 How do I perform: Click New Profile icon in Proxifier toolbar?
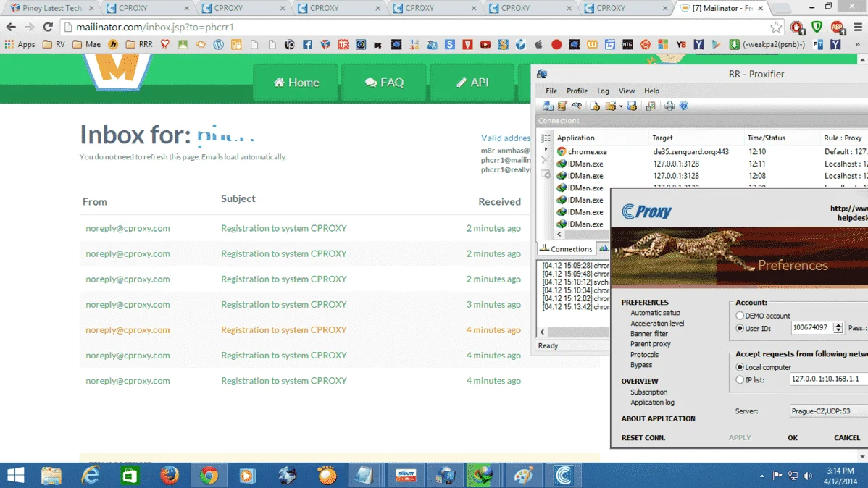[x=595, y=106]
